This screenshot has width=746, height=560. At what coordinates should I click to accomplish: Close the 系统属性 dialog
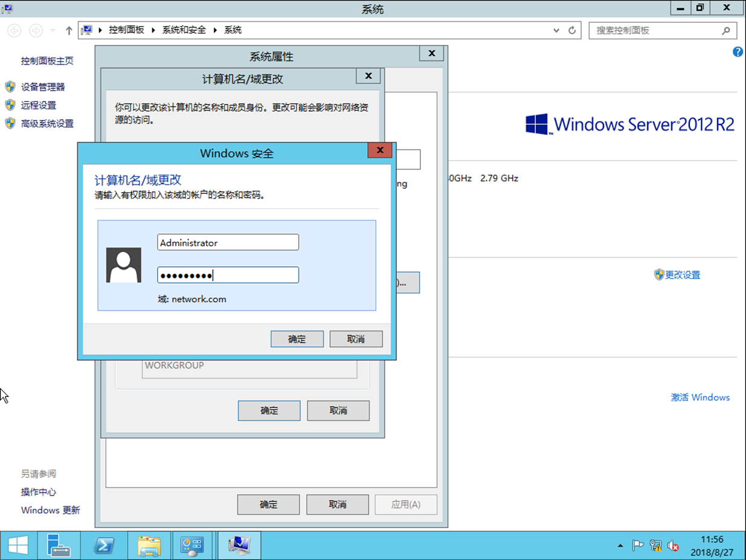[431, 53]
